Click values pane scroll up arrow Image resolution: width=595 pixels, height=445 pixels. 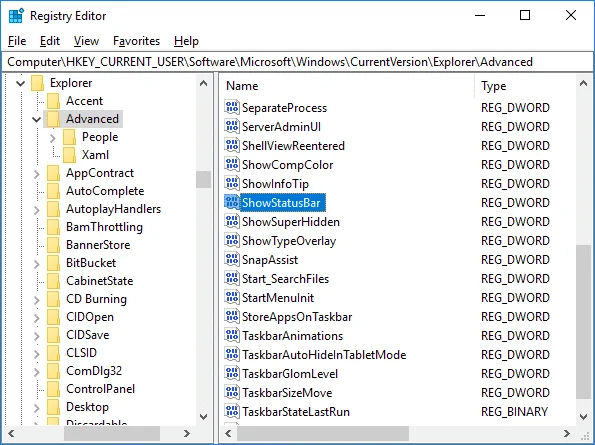[x=583, y=83]
